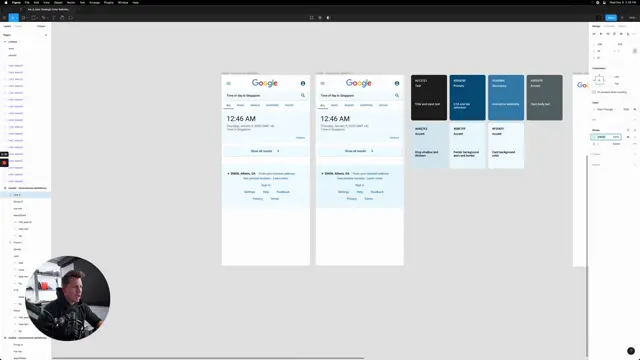Toggle stroke visibility eye in the Stroke section

(x=628, y=137)
